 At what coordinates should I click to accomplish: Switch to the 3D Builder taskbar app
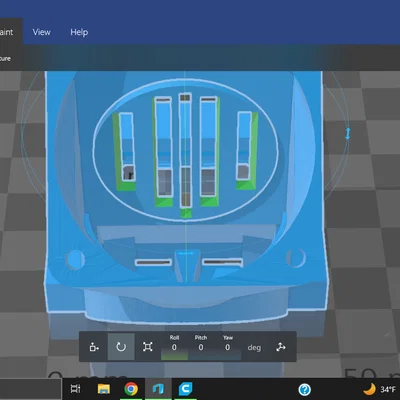point(158,389)
